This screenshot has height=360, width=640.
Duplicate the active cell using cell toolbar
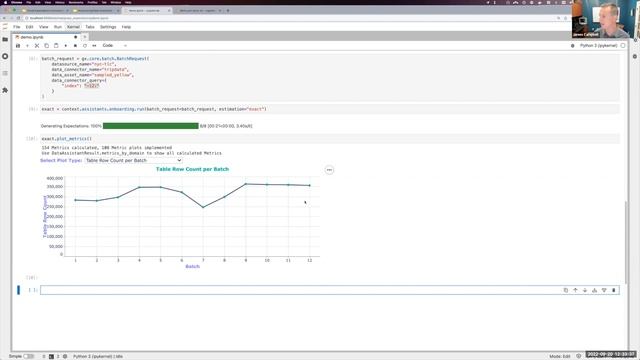566,290
